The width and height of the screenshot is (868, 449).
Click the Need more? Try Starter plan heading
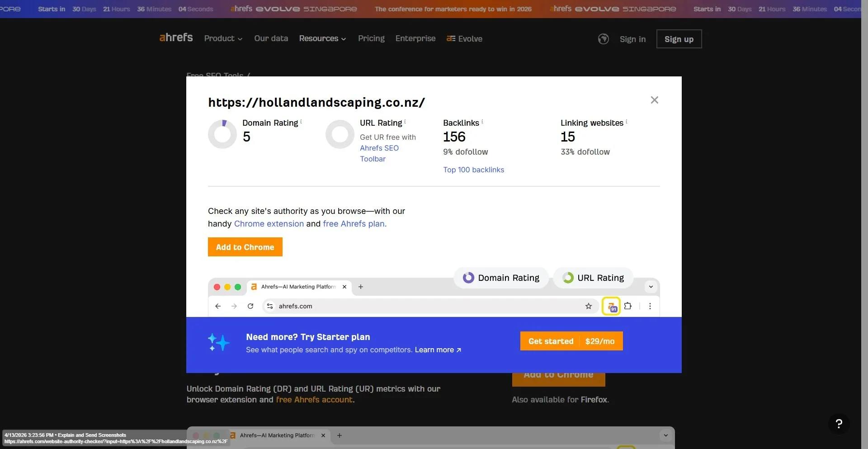(x=308, y=337)
